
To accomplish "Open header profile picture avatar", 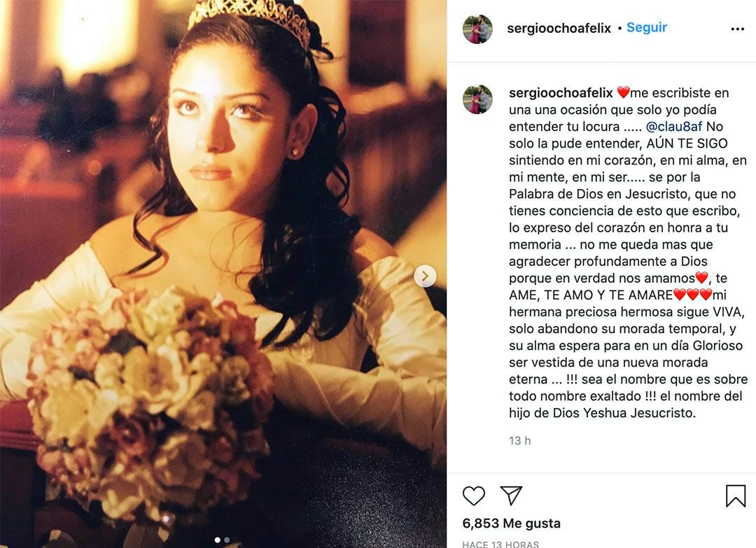I will (477, 29).
